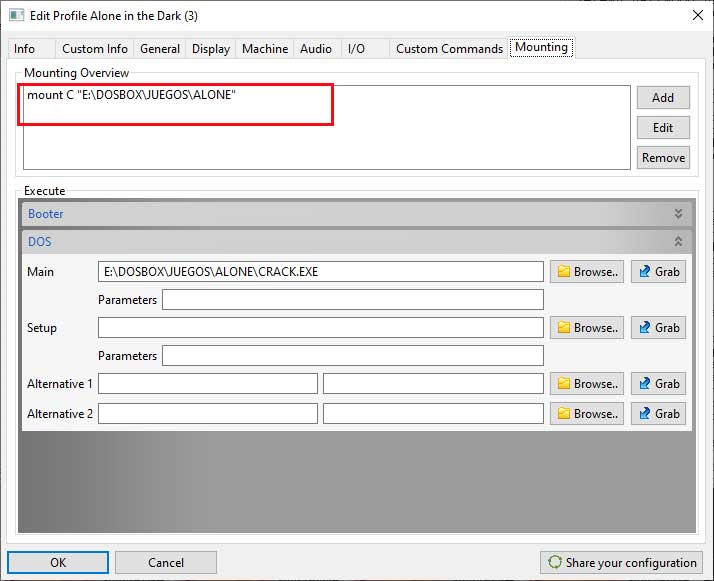Click the Edit mount button
Viewport: 714px width, 581px height.
pos(663,127)
